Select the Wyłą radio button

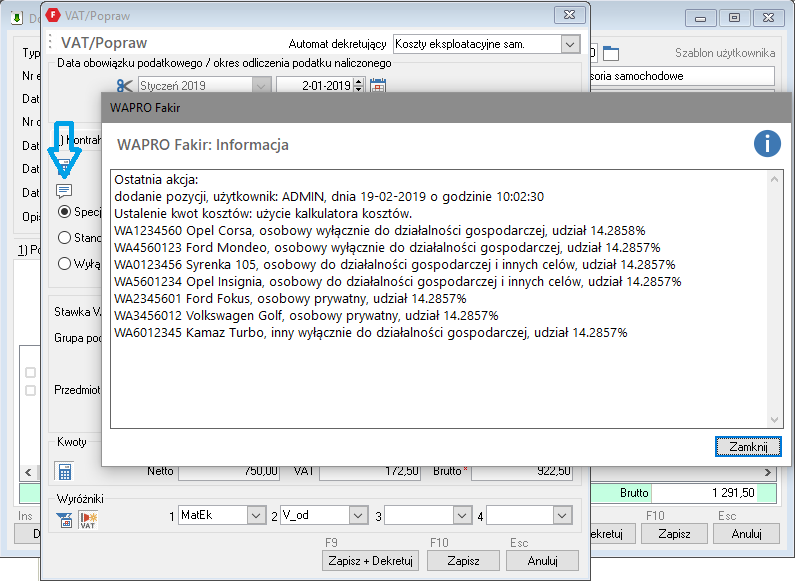pos(64,264)
